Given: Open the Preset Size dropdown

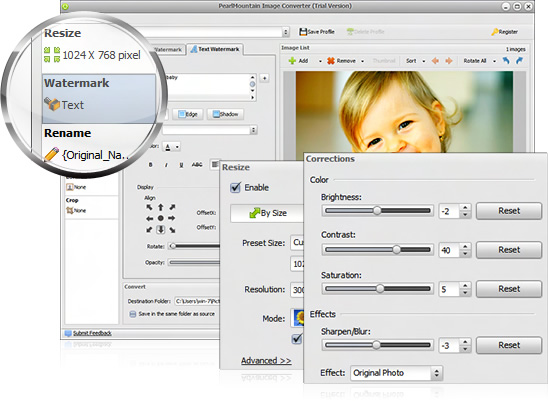Looking at the screenshot, I should pyautogui.click(x=297, y=243).
